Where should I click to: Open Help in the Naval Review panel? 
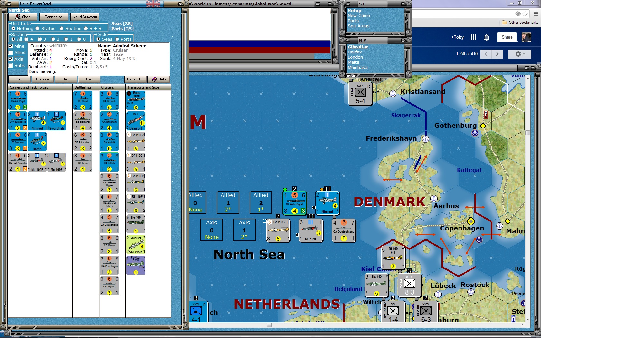[159, 79]
